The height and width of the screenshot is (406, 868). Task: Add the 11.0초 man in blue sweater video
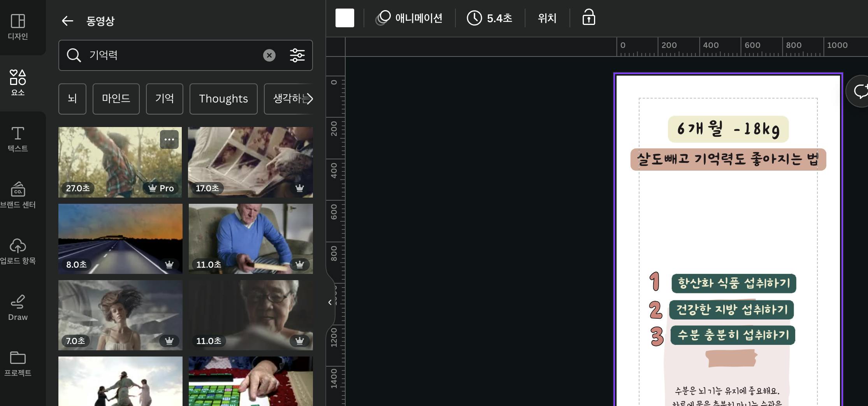click(251, 238)
